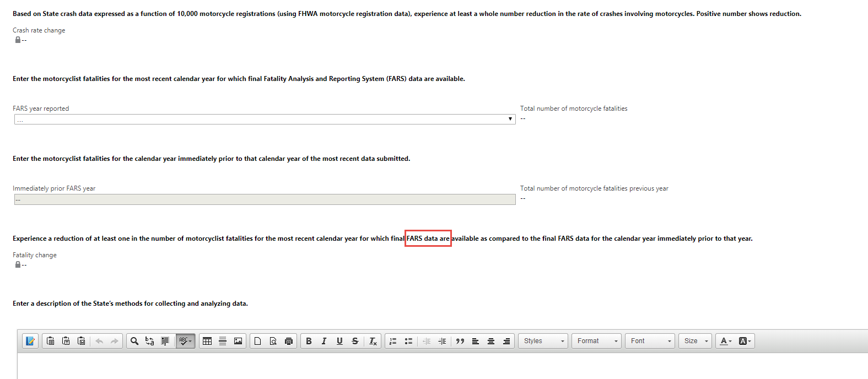Toggle bulleted list
Viewport: 868px width, 379px height.
(408, 341)
